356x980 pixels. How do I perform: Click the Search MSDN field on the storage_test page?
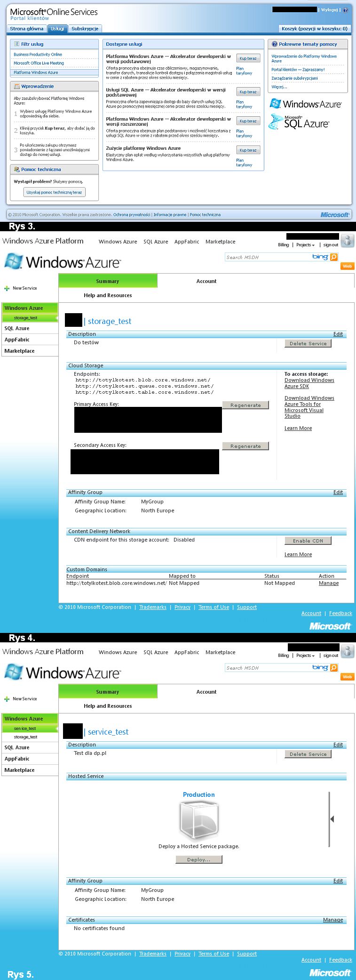point(268,257)
